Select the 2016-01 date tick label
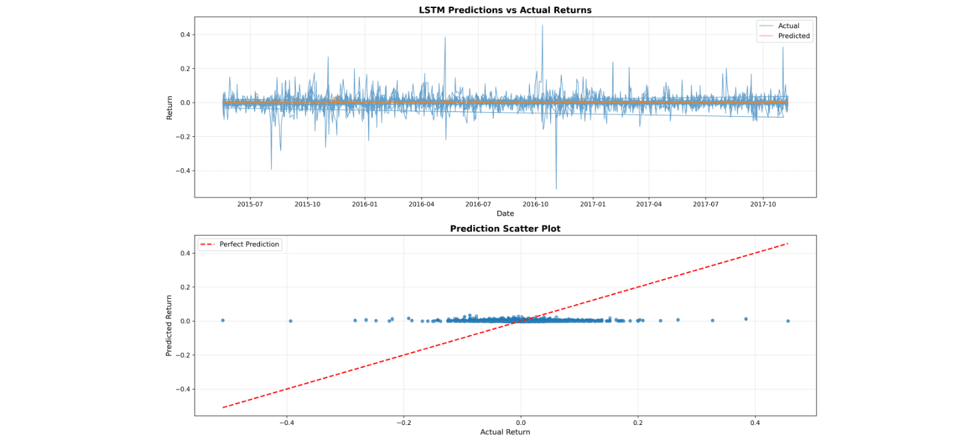Screen dimensions: 980x441 click(364, 204)
